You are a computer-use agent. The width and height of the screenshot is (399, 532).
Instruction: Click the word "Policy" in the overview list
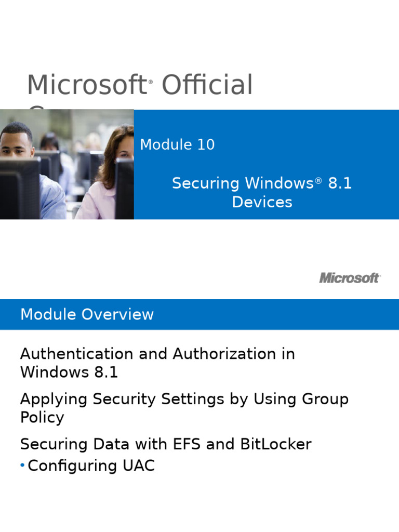(42, 418)
